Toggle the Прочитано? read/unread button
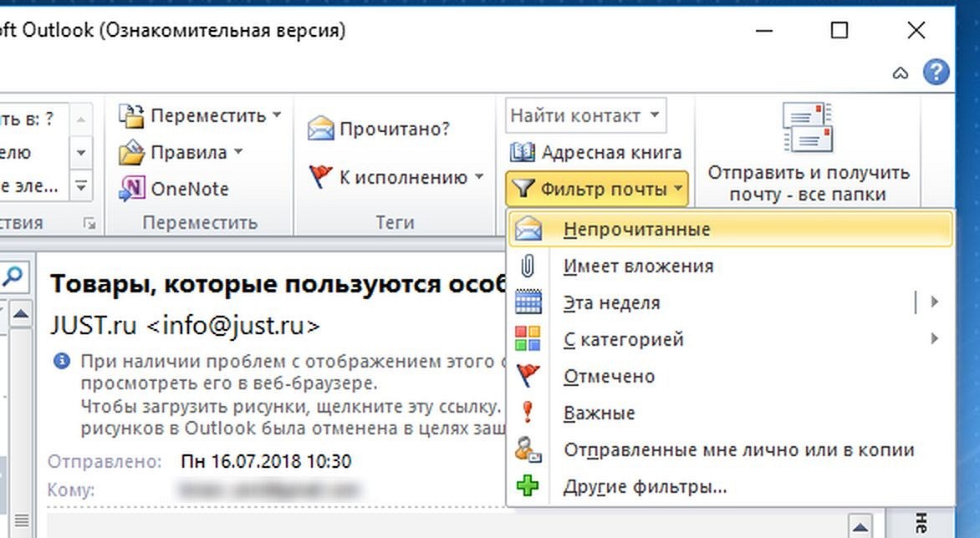980x538 pixels. (379, 129)
